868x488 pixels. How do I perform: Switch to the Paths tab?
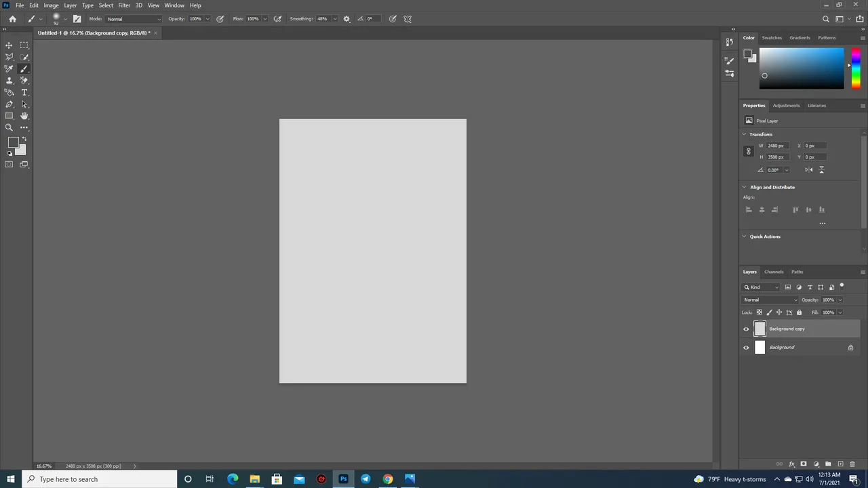coord(797,272)
